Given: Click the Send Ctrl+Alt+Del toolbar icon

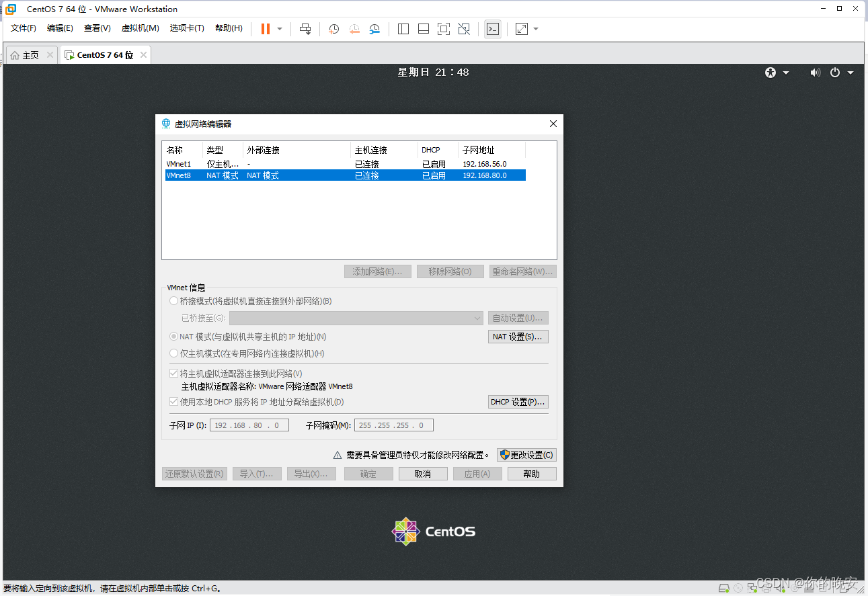Looking at the screenshot, I should pos(305,29).
